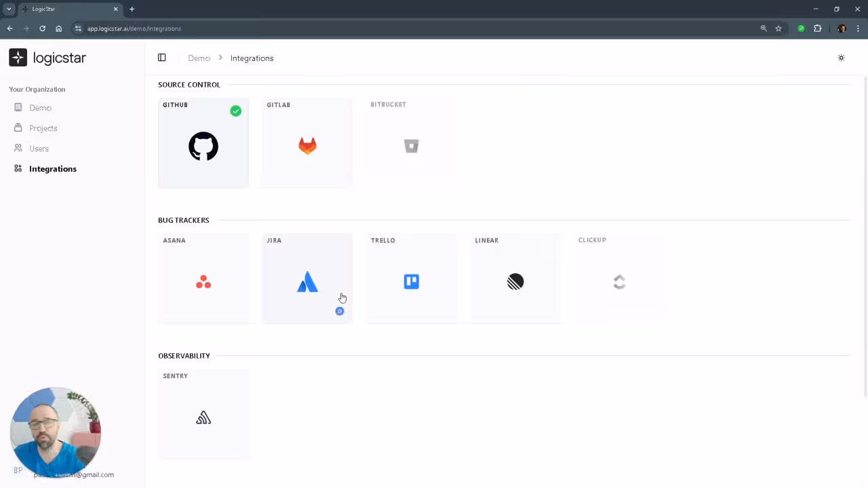
Task: Click the user email in sidebar
Action: point(73,474)
